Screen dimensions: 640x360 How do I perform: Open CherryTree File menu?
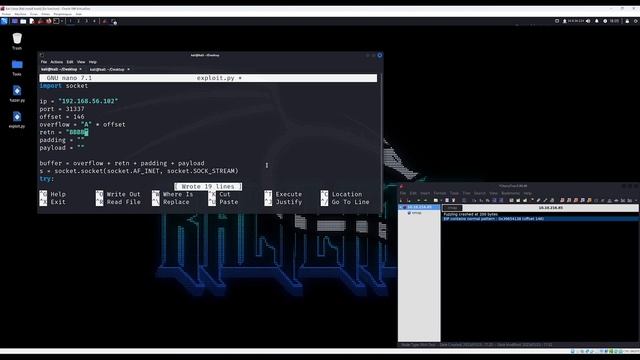(403, 193)
